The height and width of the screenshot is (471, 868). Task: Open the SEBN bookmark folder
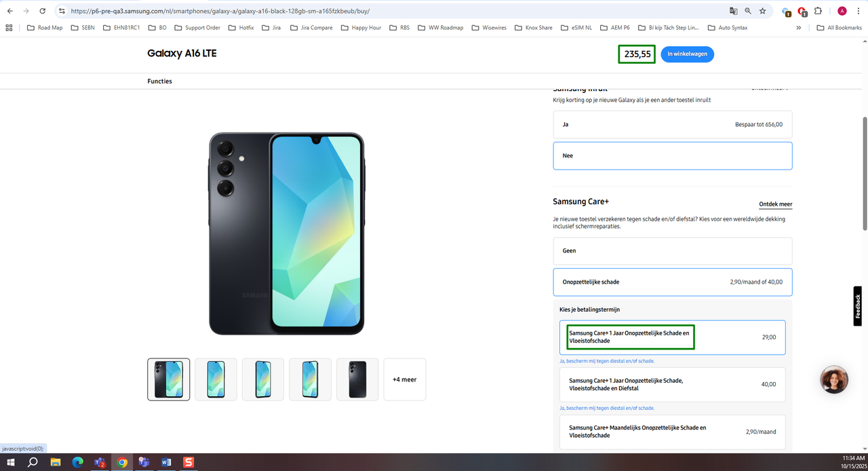(x=82, y=28)
